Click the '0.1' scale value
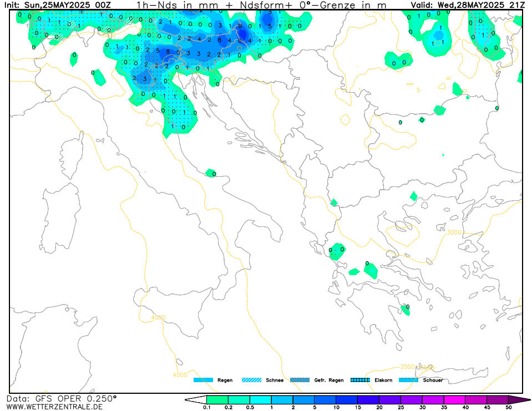 tap(206, 407)
